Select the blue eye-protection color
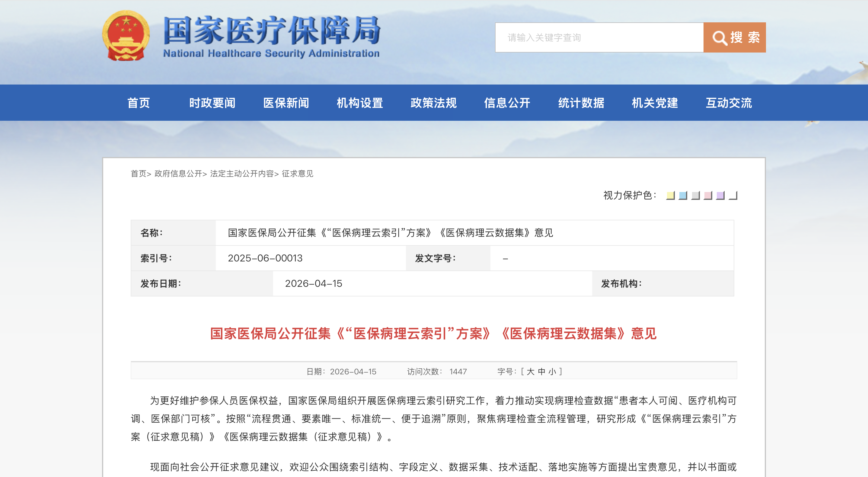868x477 pixels. [x=683, y=195]
